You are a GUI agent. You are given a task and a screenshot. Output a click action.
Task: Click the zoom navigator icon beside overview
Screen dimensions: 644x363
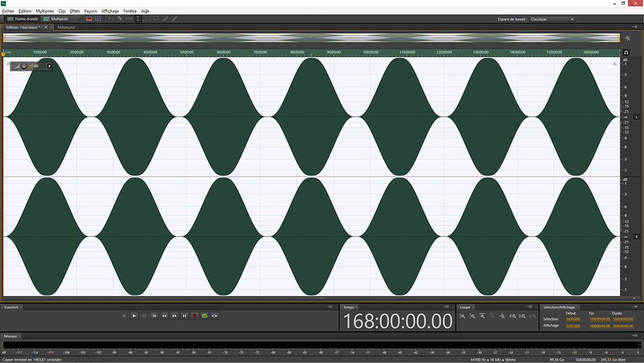pyautogui.click(x=627, y=39)
